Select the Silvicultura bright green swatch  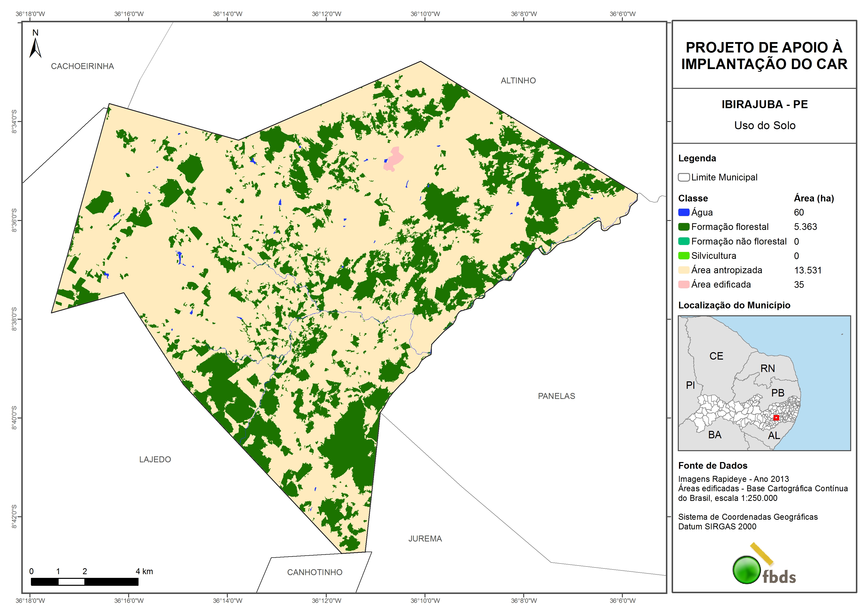point(683,256)
